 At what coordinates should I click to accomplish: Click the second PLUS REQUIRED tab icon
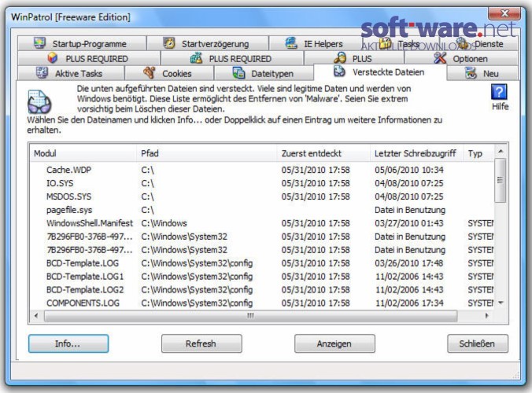click(x=197, y=58)
